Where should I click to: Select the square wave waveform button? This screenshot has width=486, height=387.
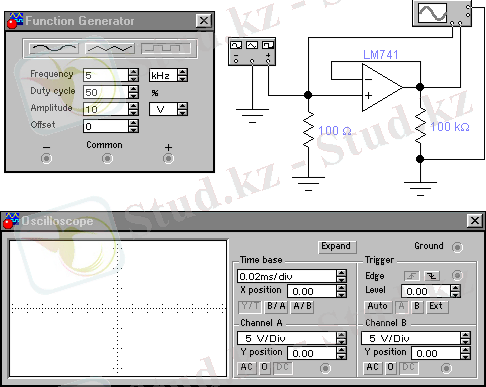(166, 48)
